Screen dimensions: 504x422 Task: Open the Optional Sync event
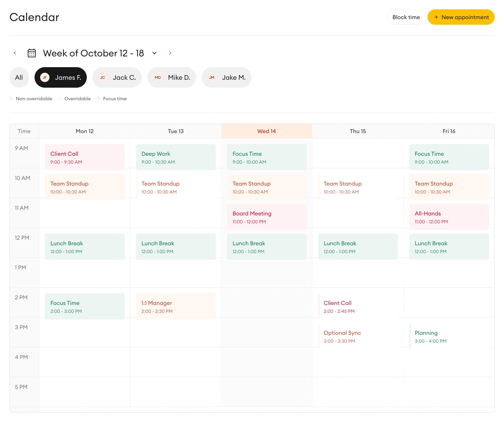click(x=358, y=336)
